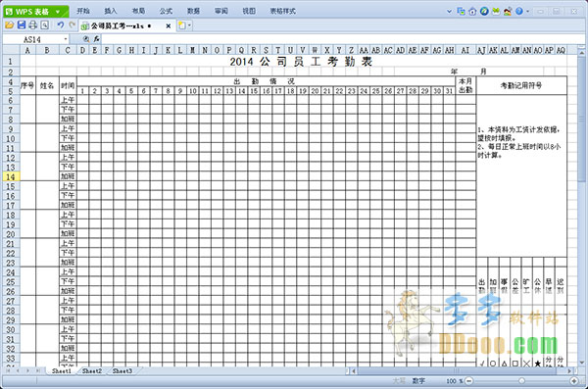Expand the Name Box dropdown arrow
The width and height of the screenshot is (588, 389).
point(66,39)
